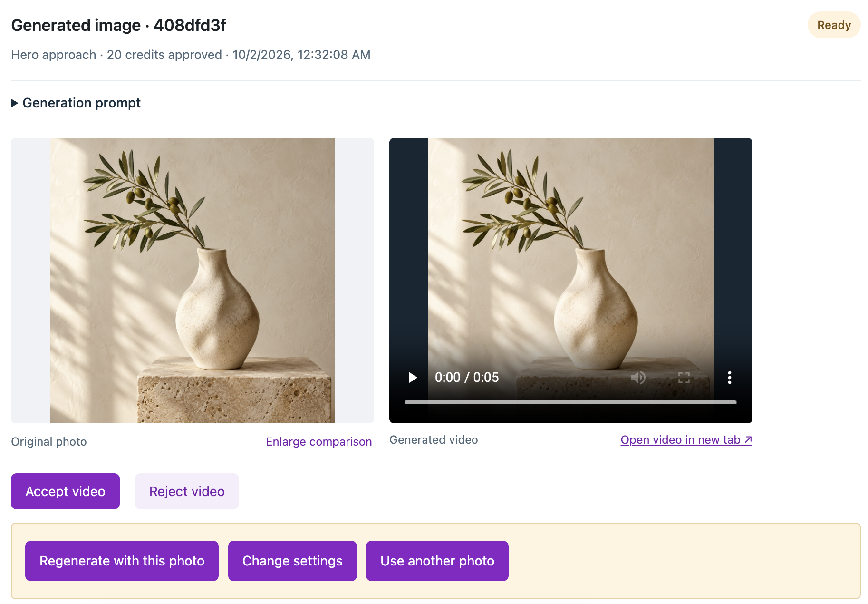Enter fullscreen mode on the video

[x=684, y=378]
